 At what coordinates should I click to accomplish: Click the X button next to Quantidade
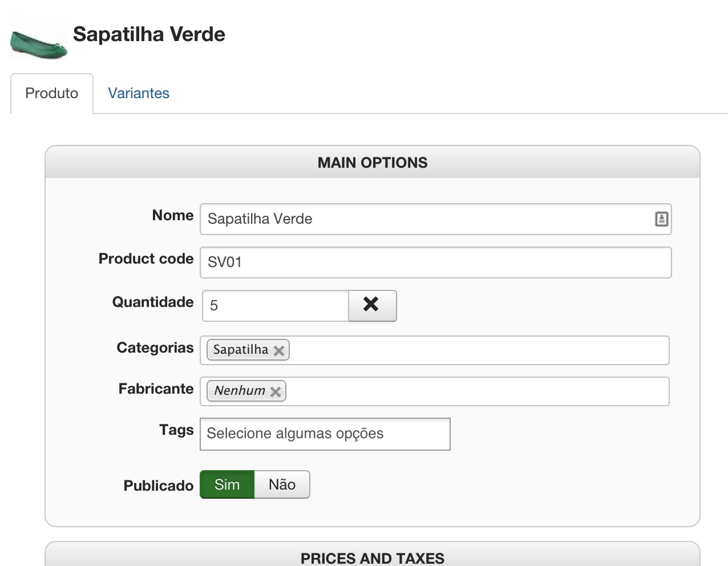tap(372, 305)
